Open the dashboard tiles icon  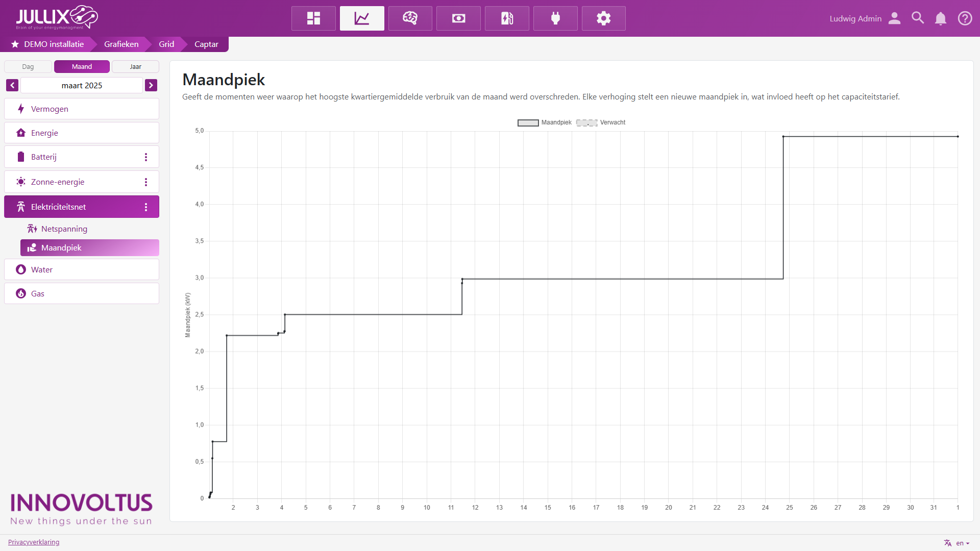[x=313, y=18]
